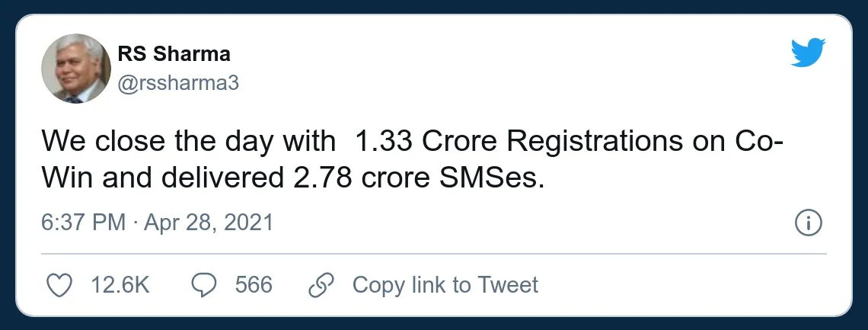This screenshot has height=330, width=868.
Task: Click the dark blue background outside the card
Action: [x=434, y=5]
